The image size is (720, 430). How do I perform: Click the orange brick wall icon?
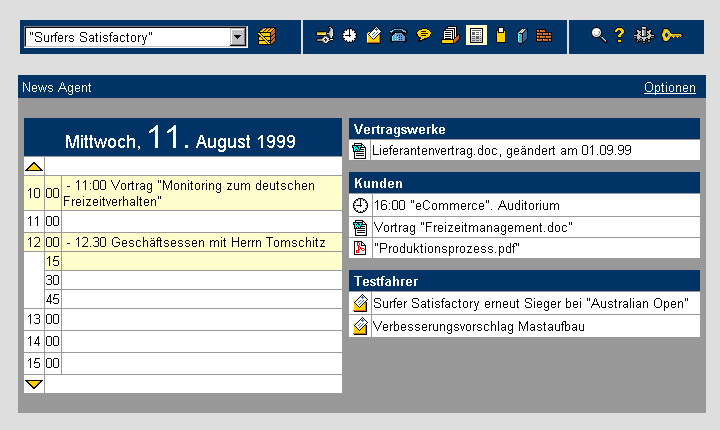(x=544, y=36)
